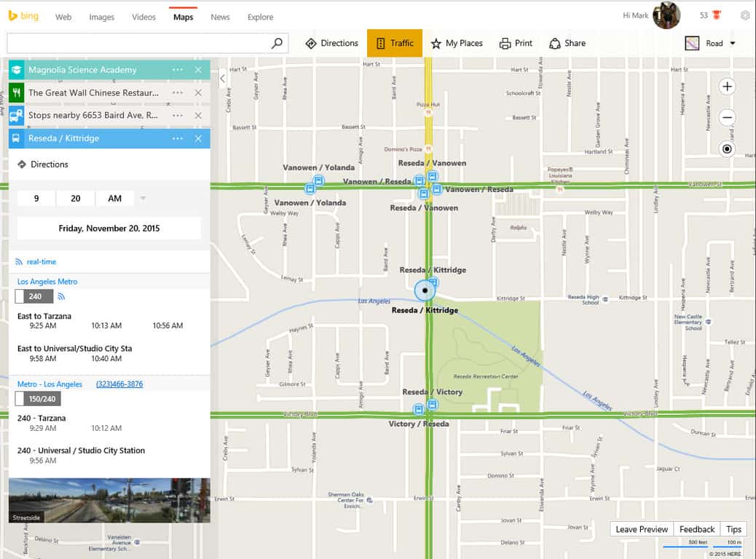Open the time dropdown arrow
This screenshot has width=756, height=559.
[x=143, y=198]
